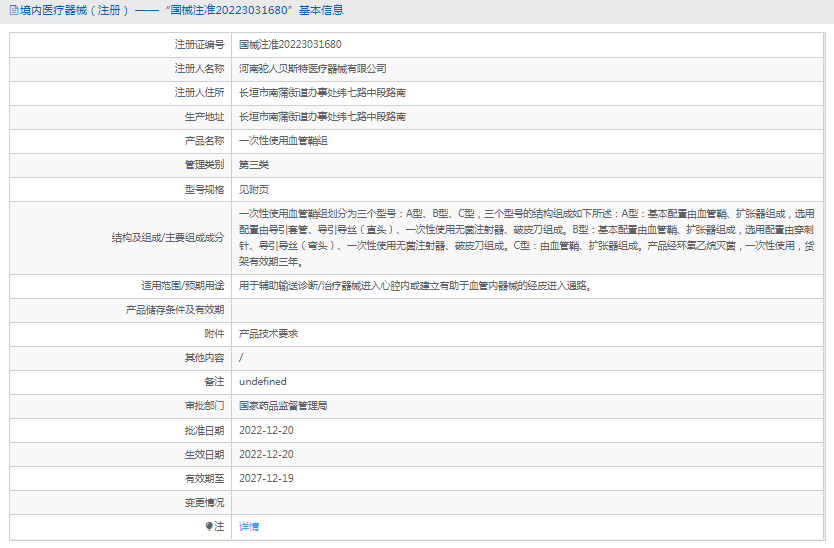The width and height of the screenshot is (834, 548).
Task: Click the 审批部门 label
Action: tap(204, 405)
